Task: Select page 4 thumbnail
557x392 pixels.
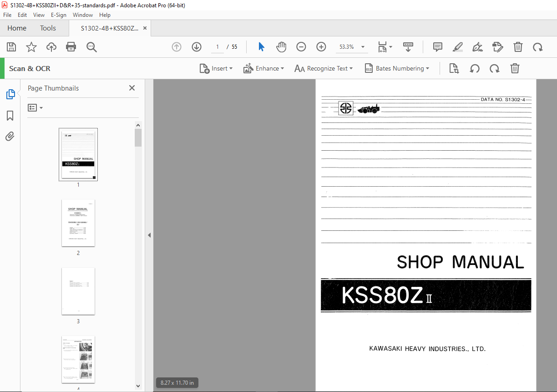Action: point(78,359)
